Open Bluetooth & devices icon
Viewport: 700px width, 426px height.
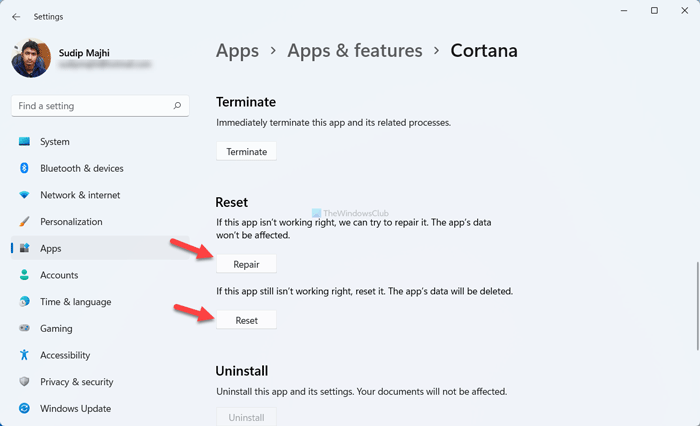tap(24, 168)
